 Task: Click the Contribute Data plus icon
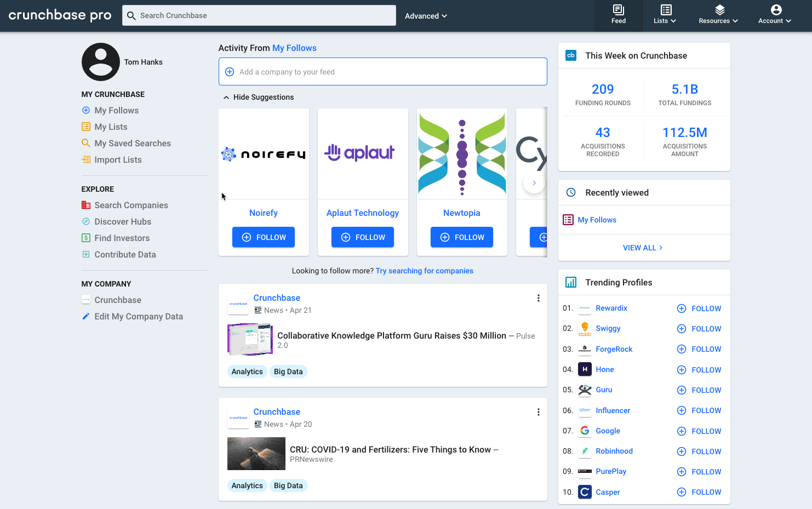click(x=86, y=254)
